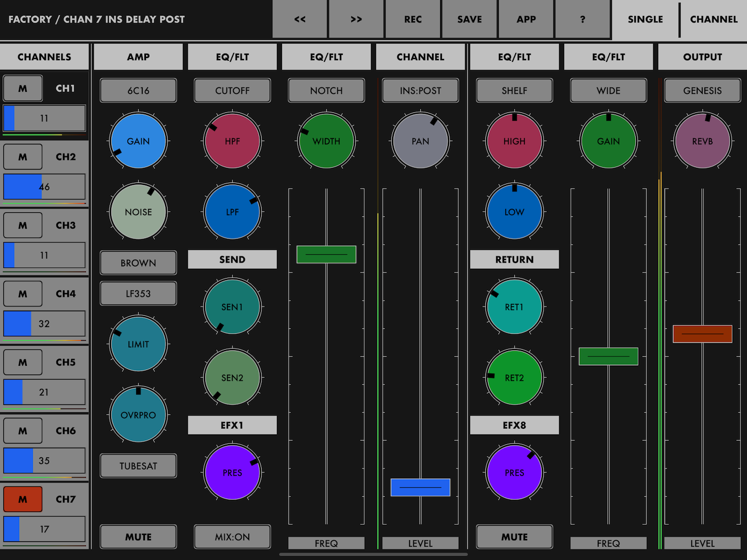The image size is (747, 560).
Task: Click the WIDTH knob
Action: point(326,141)
